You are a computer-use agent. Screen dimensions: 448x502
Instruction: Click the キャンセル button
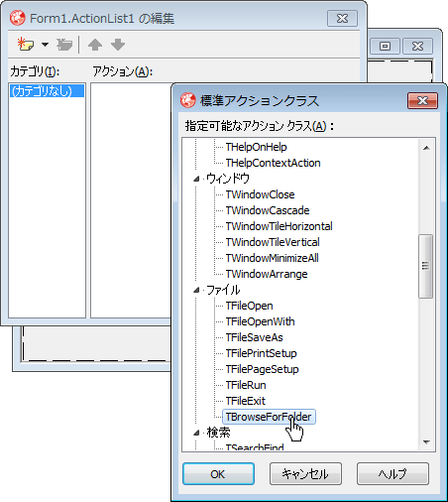(305, 474)
